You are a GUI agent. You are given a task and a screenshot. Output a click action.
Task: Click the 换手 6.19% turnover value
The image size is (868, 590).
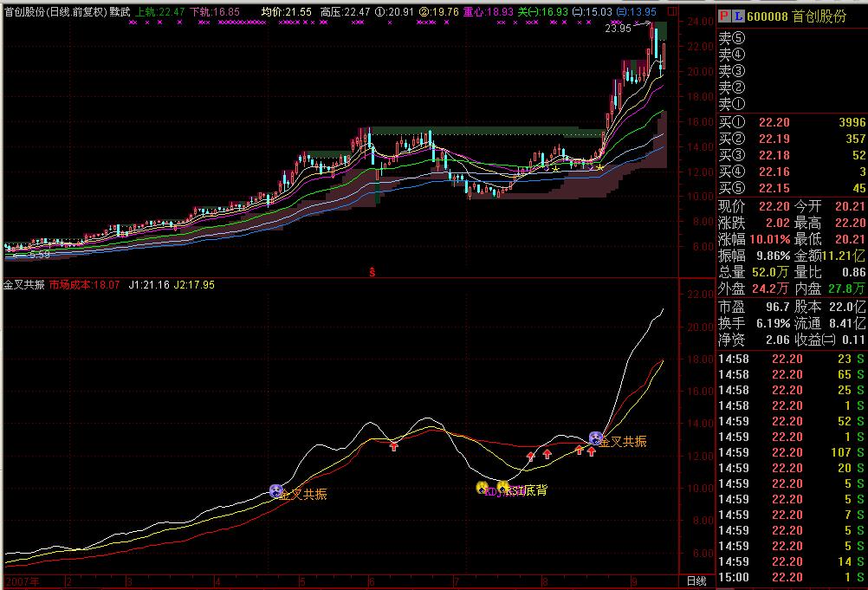pos(774,323)
